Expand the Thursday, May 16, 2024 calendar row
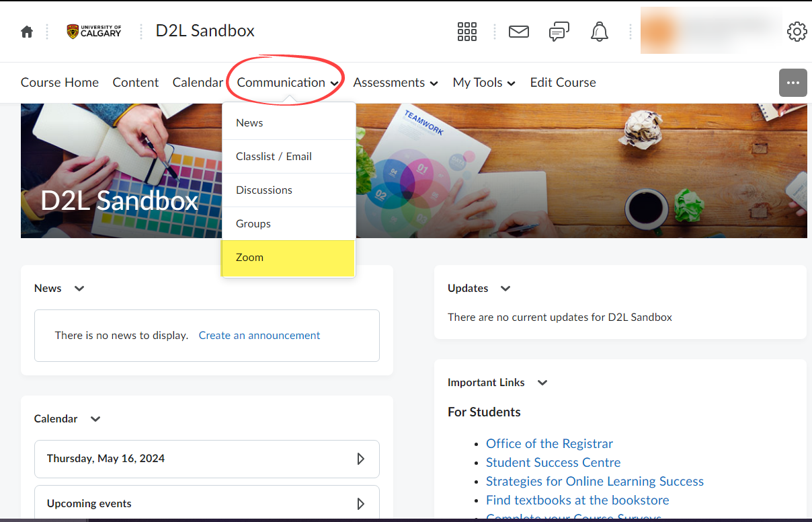This screenshot has height=522, width=812. point(207,459)
